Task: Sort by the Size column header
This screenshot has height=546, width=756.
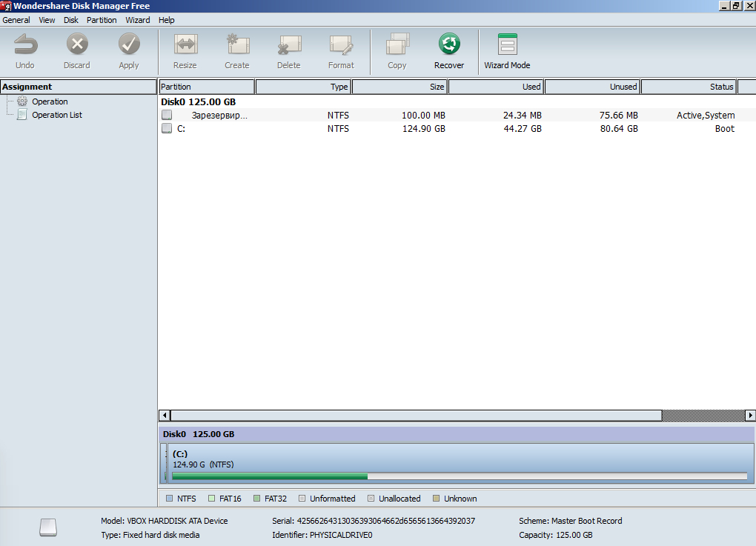Action: [x=399, y=87]
